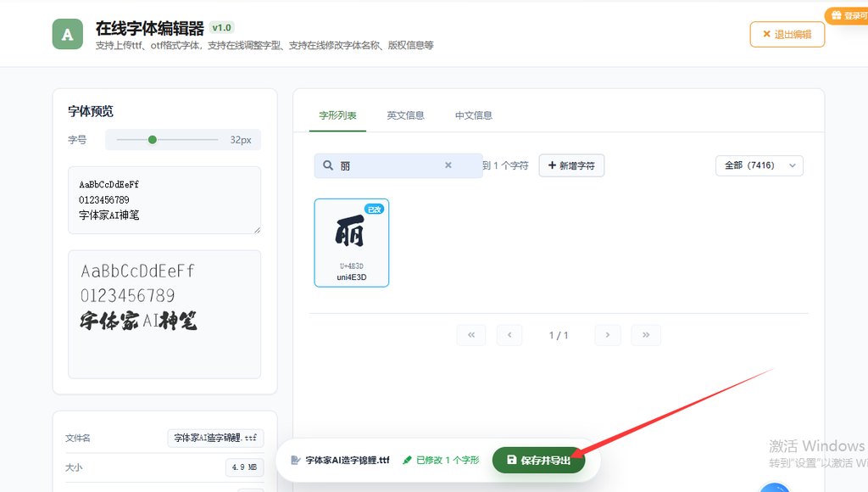Viewport: 868px width, 492px height.
Task: Go to next page with the › arrow
Action: (607, 335)
